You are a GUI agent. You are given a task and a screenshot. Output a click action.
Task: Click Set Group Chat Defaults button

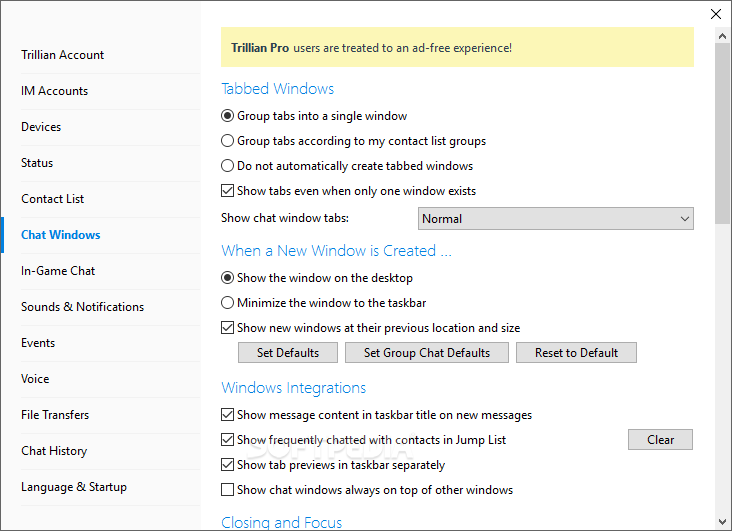[427, 353]
